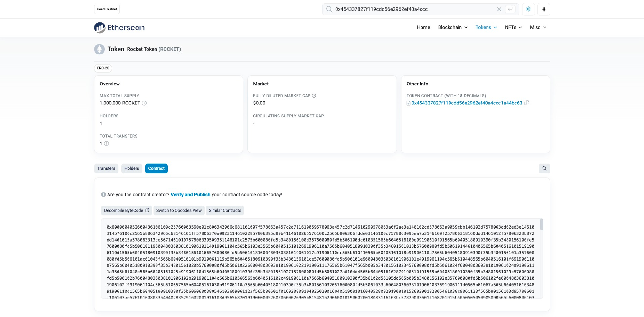Clear the search box with the X icon
The height and width of the screenshot is (317, 644).
(499, 9)
